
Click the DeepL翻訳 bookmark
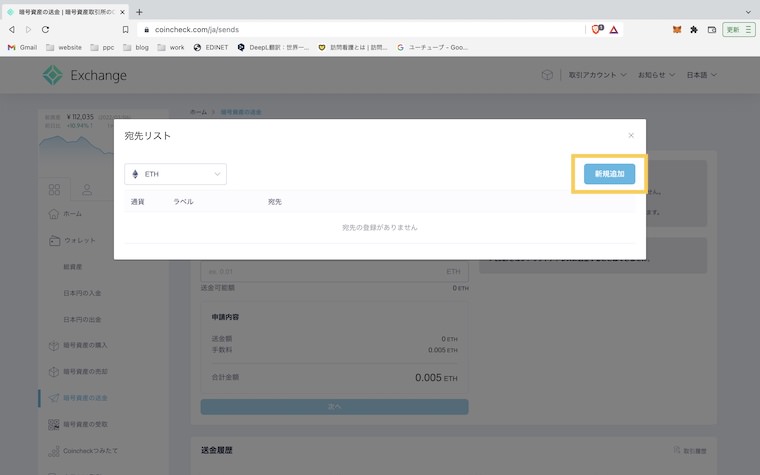point(273,47)
